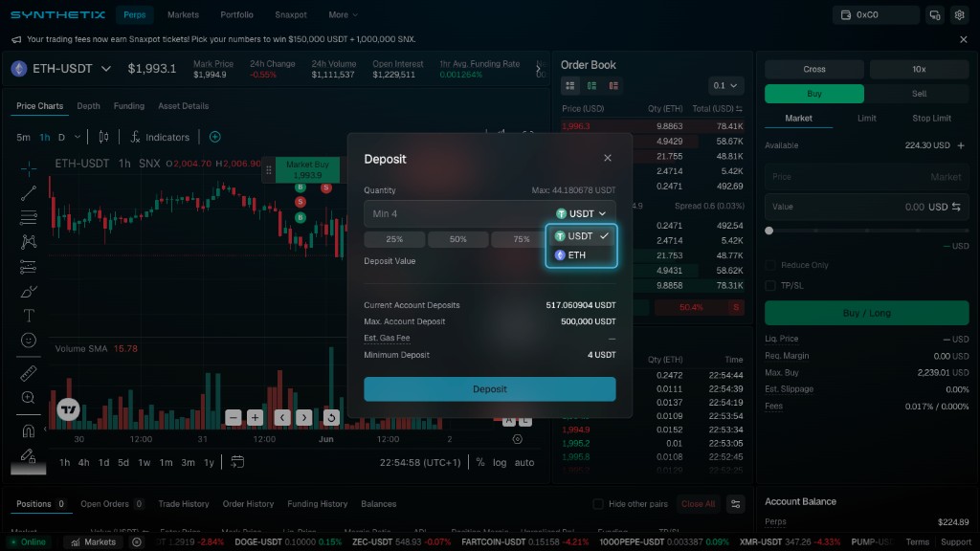Select the brush drawing tool

pyautogui.click(x=28, y=291)
